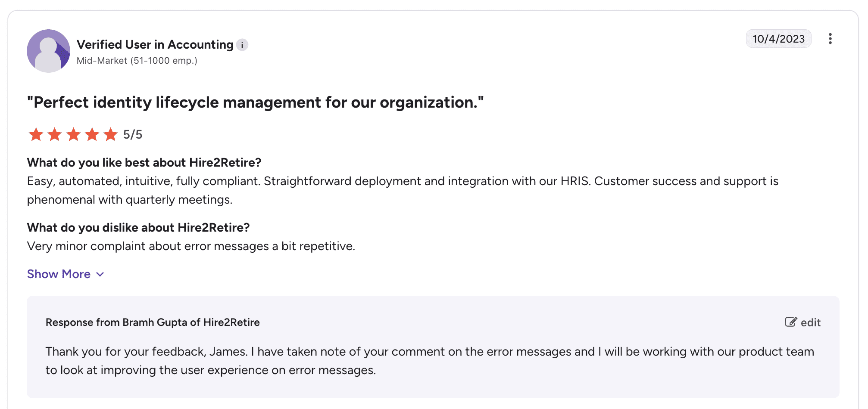The height and width of the screenshot is (409, 868).
Task: Select the review title about identity lifecycle
Action: tap(256, 102)
